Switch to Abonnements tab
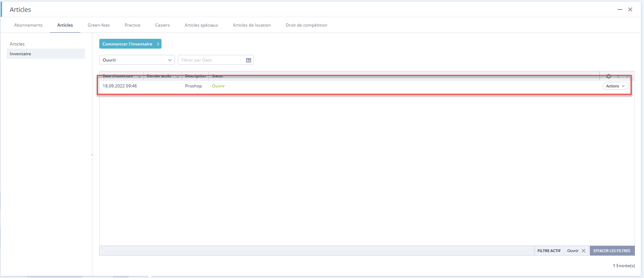The image size is (644, 278). [28, 25]
